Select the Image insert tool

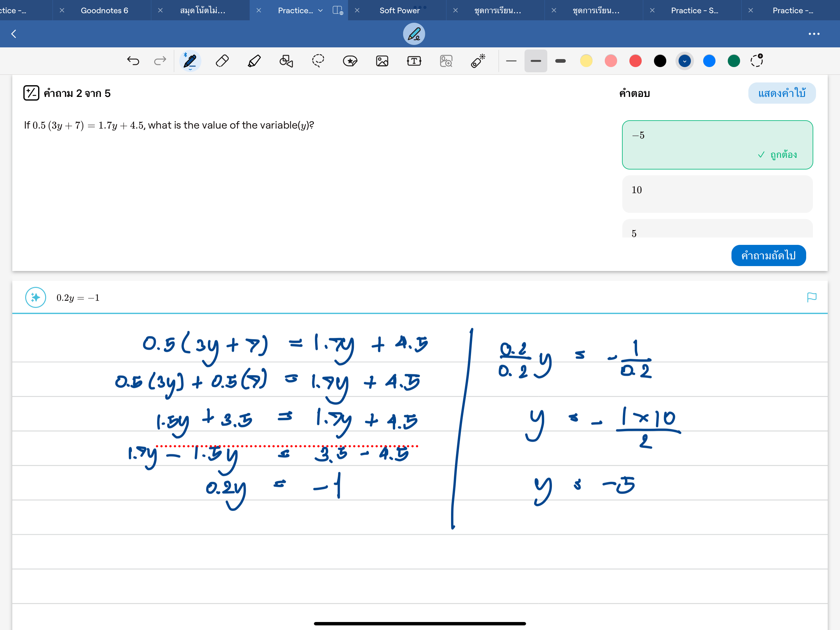(382, 61)
